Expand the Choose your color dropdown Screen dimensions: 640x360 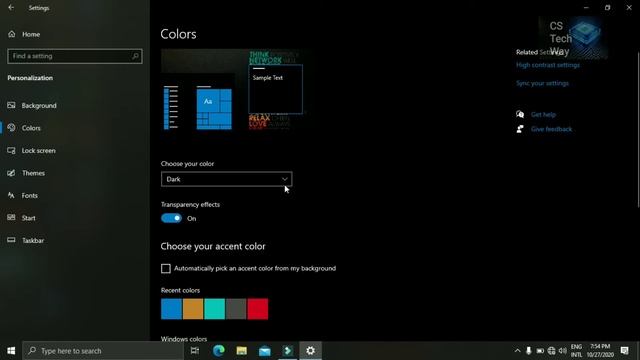[227, 179]
